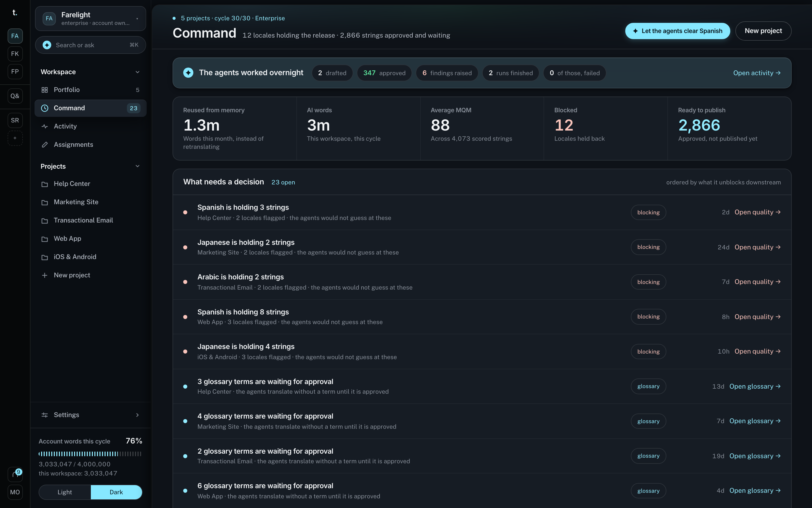Click the 2 drafted chip
Screen dimensions: 812x508
[x=332, y=73]
